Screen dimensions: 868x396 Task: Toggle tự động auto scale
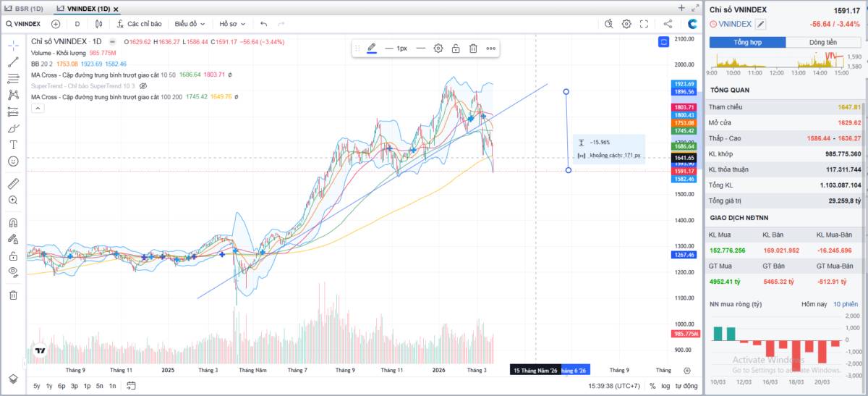click(x=686, y=386)
